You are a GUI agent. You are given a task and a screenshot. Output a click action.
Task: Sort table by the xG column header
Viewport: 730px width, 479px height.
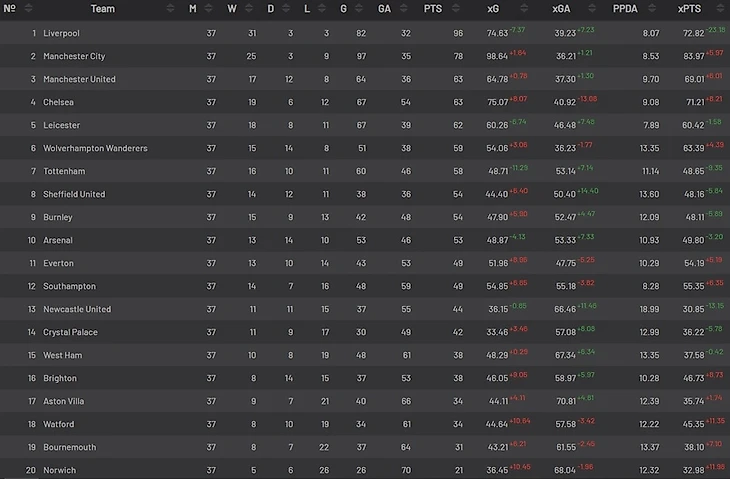492,9
